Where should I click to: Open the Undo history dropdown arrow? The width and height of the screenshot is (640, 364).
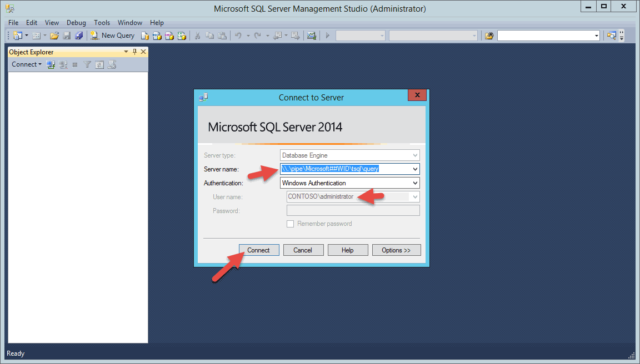pyautogui.click(x=248, y=36)
